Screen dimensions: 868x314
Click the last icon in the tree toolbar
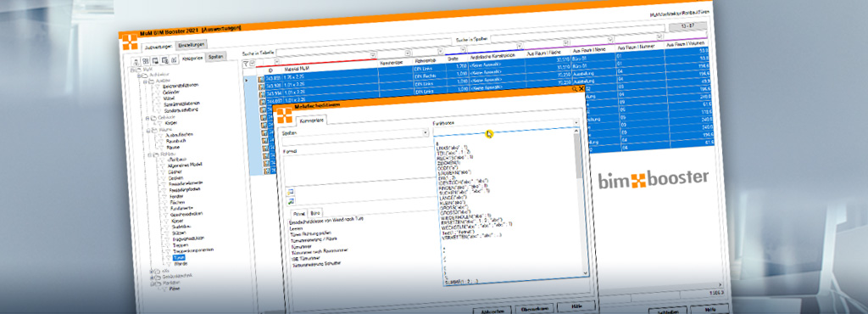pos(173,59)
